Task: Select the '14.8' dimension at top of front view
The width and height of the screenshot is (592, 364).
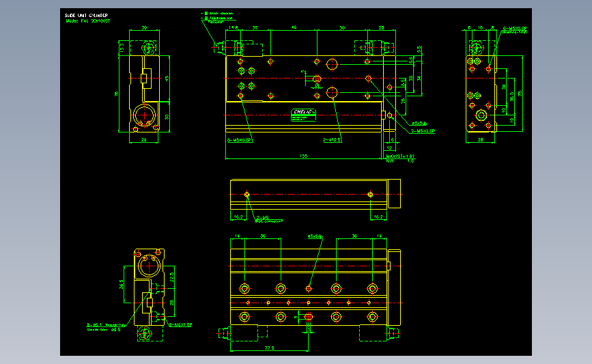Action: pos(234,27)
